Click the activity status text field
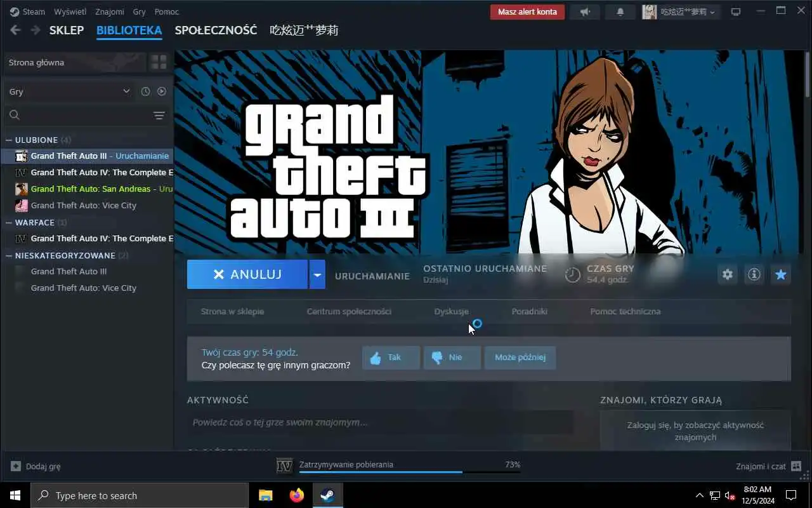 (381, 422)
